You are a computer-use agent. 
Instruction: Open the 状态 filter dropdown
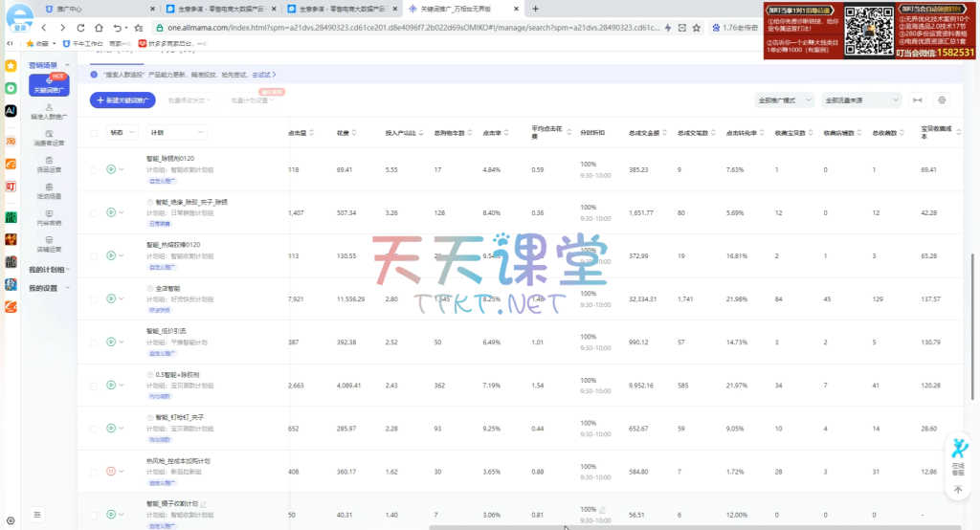coord(122,134)
